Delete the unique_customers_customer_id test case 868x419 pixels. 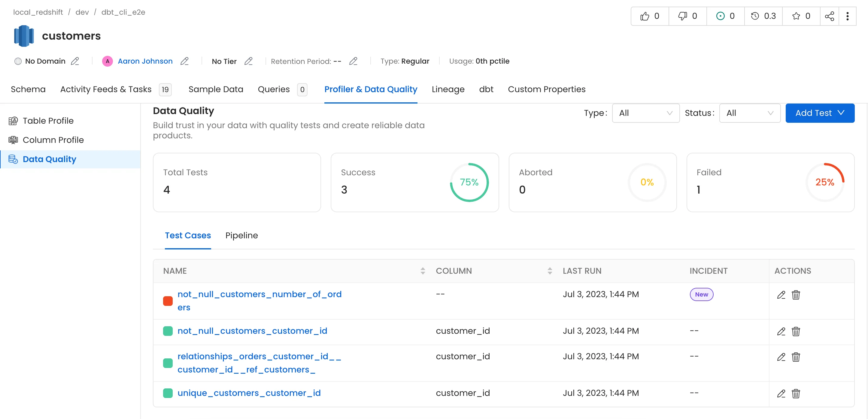(796, 393)
